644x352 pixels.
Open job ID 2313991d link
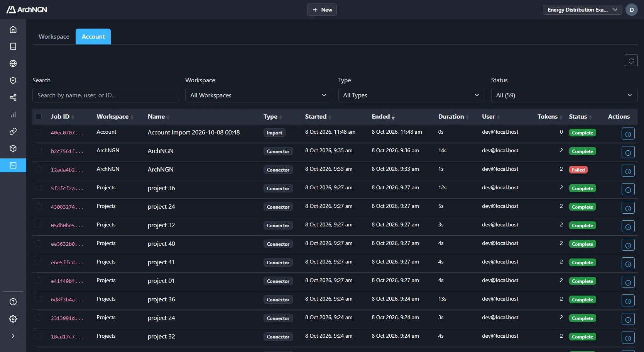click(x=67, y=318)
